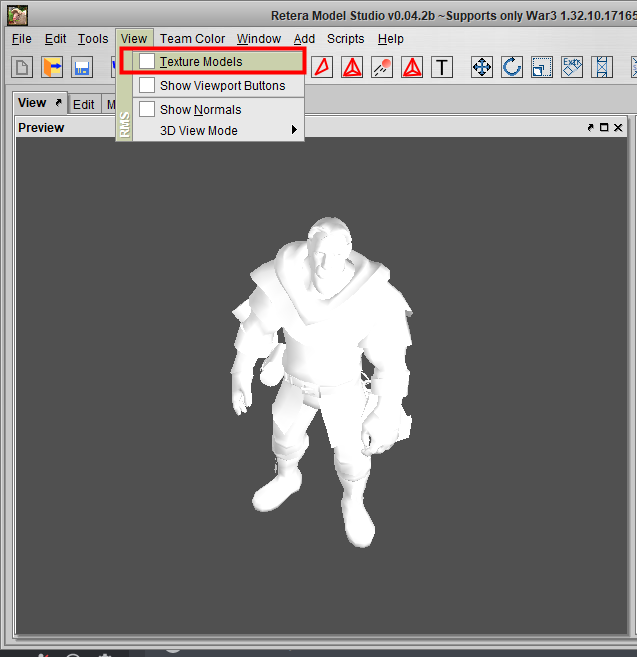This screenshot has height=657, width=637.
Task: Click the New file icon
Action: pyautogui.click(x=22, y=67)
